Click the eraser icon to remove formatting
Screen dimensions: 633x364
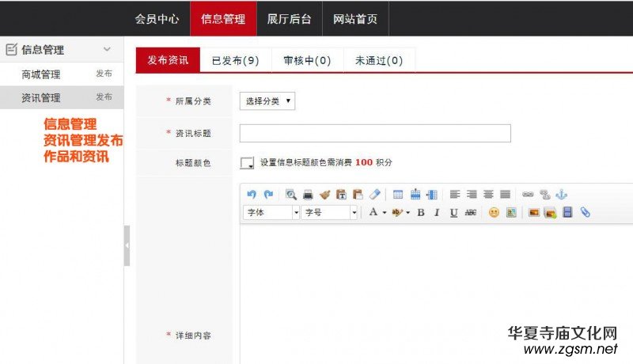pyautogui.click(x=375, y=194)
